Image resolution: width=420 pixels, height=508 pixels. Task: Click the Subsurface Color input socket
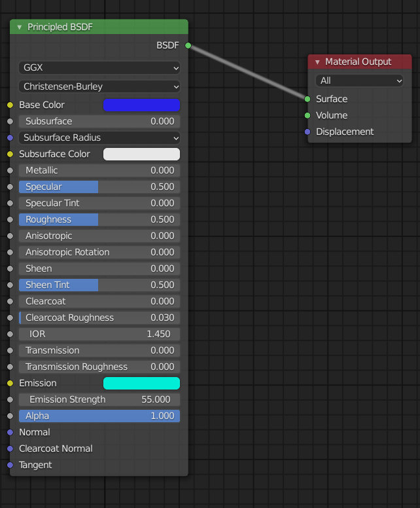point(10,154)
